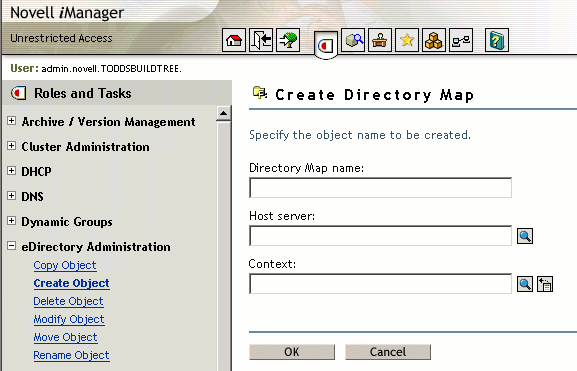This screenshot has width=577, height=371.
Task: Click the connected computers toolbar icon
Action: click(461, 40)
